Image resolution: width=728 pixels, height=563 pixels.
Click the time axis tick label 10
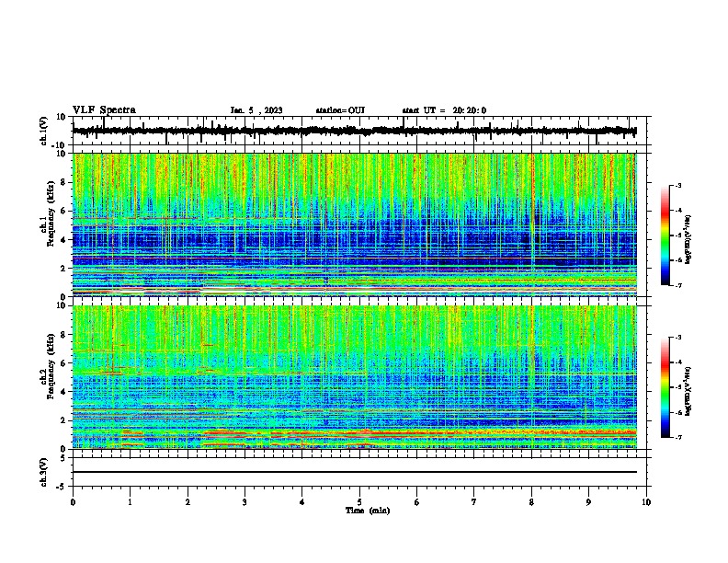pos(646,502)
